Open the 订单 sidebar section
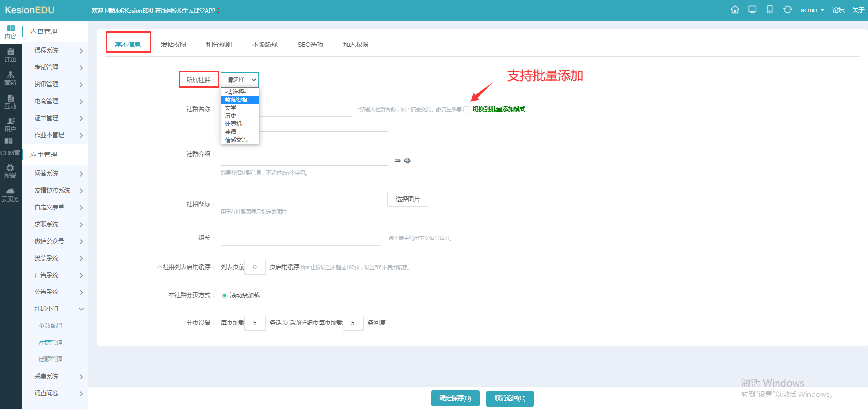 (10, 55)
